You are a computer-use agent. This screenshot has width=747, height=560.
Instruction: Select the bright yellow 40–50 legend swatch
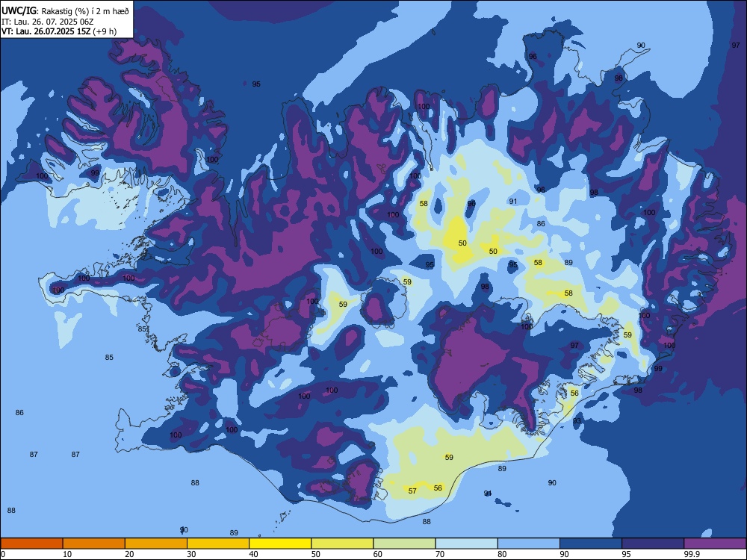click(x=280, y=544)
